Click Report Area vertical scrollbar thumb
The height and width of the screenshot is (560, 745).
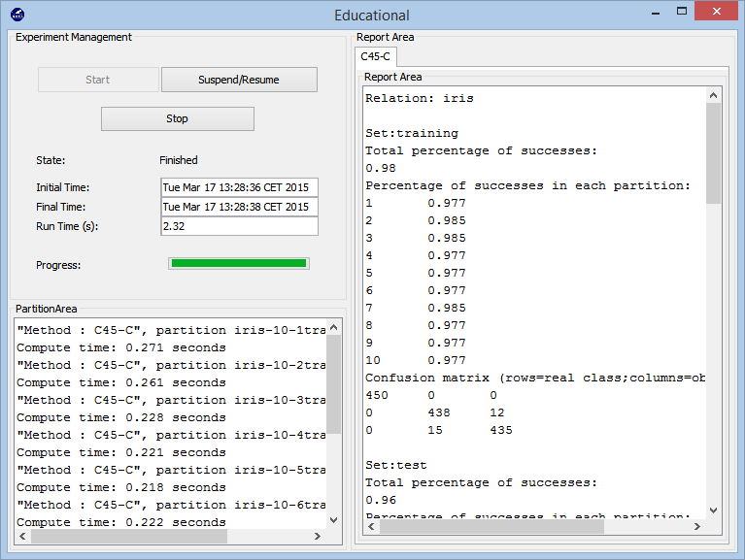tap(713, 153)
